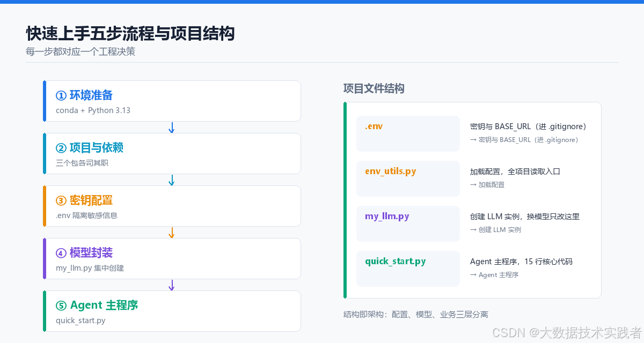
Task: Select the ② 项目与依赖 step heading
Action: point(90,148)
